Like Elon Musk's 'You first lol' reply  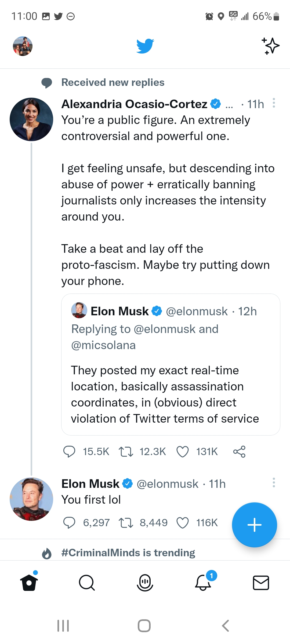[183, 523]
